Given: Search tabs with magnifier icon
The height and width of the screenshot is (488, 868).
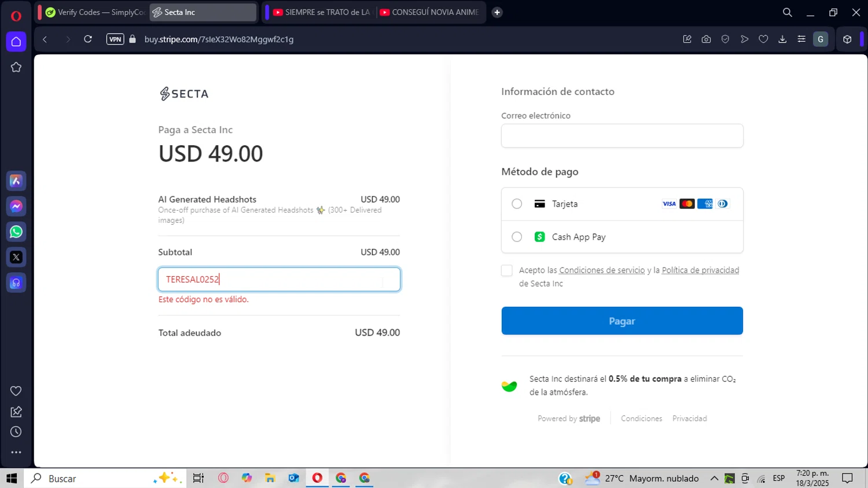Looking at the screenshot, I should pos(788,12).
